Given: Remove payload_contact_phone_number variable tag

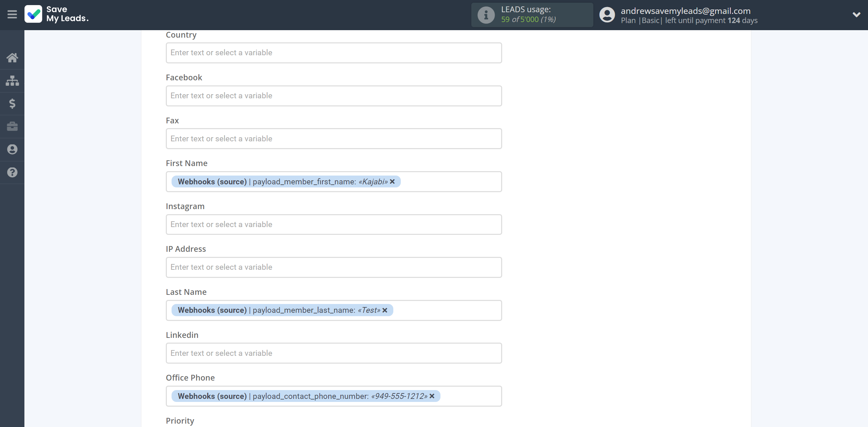Looking at the screenshot, I should pyautogui.click(x=432, y=396).
